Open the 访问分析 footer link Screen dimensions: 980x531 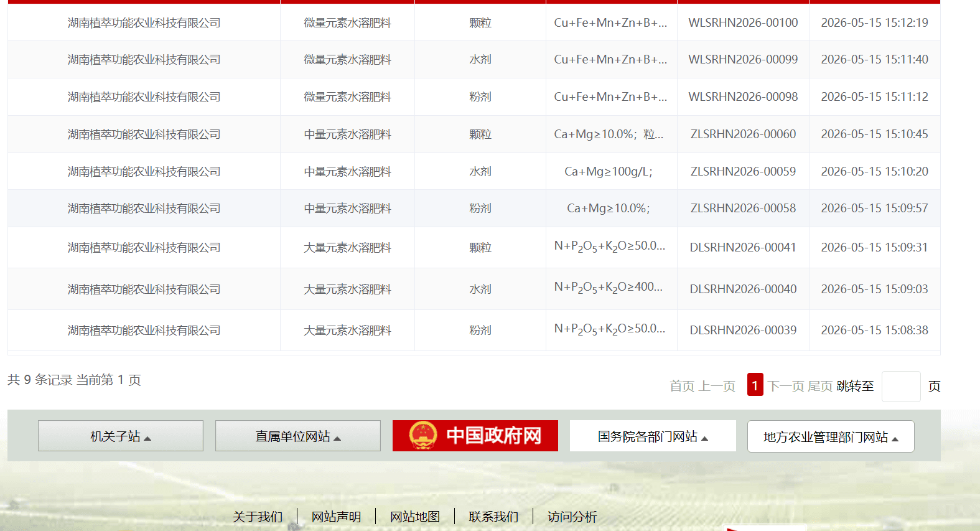pos(572,517)
